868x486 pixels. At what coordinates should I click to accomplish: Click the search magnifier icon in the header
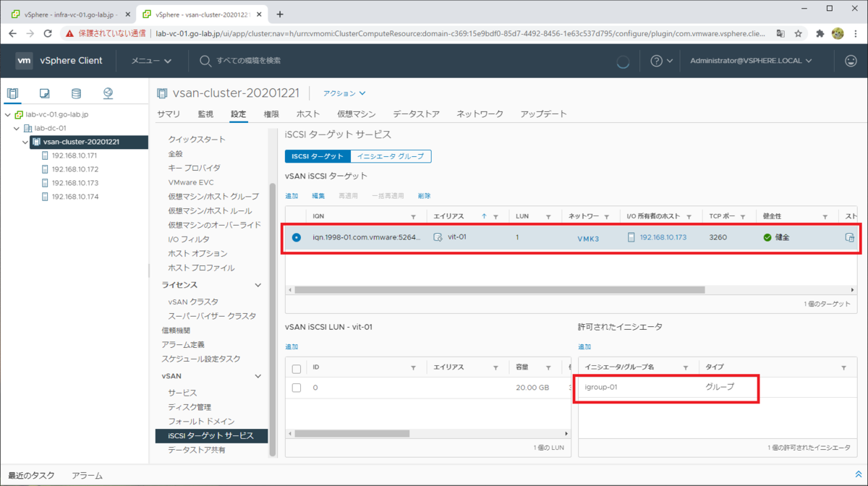[x=205, y=61]
